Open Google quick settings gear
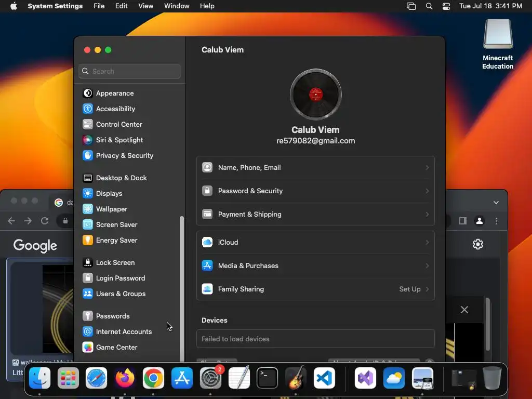The image size is (532, 399). [478, 244]
